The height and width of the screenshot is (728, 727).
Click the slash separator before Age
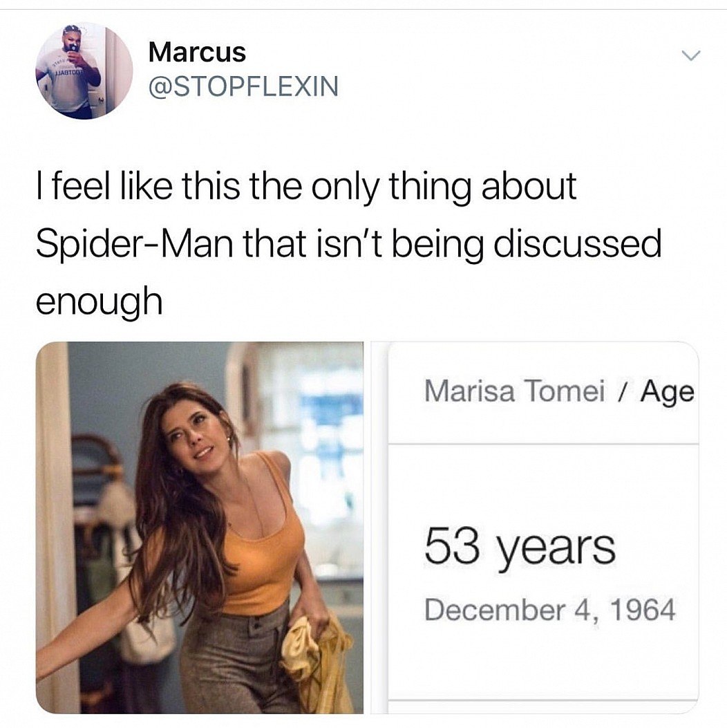click(x=623, y=391)
